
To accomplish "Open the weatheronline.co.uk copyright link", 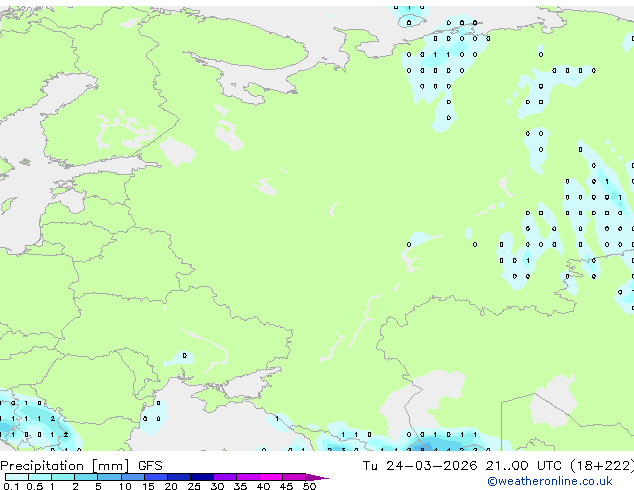I will [x=549, y=481].
